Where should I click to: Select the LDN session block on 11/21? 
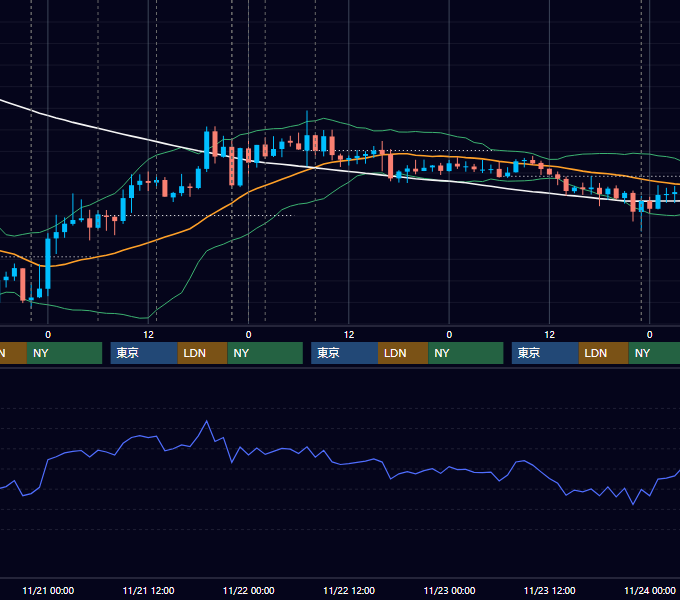[x=203, y=353]
